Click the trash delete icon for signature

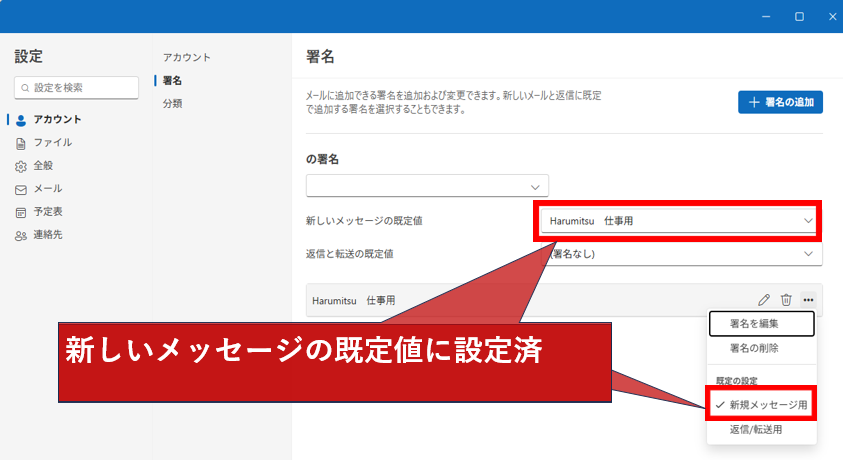(786, 300)
